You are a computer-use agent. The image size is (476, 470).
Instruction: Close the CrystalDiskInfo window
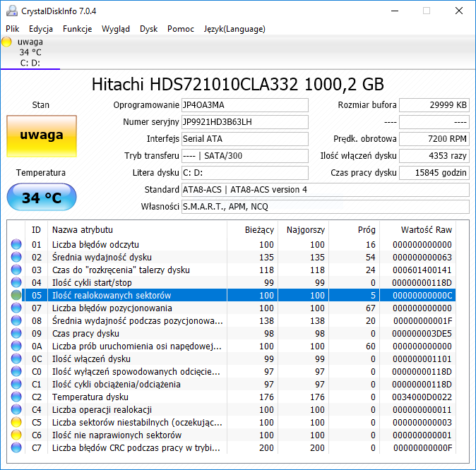(459, 11)
